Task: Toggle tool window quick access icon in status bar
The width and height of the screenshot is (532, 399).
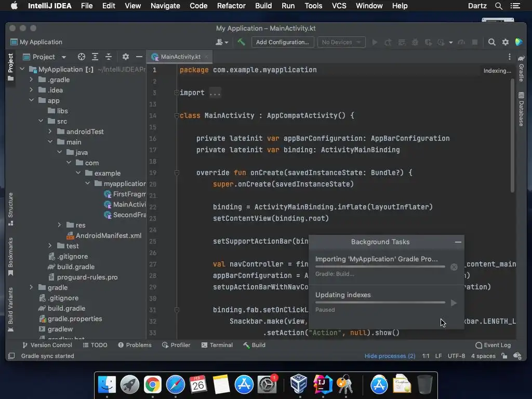Action: tap(11, 356)
